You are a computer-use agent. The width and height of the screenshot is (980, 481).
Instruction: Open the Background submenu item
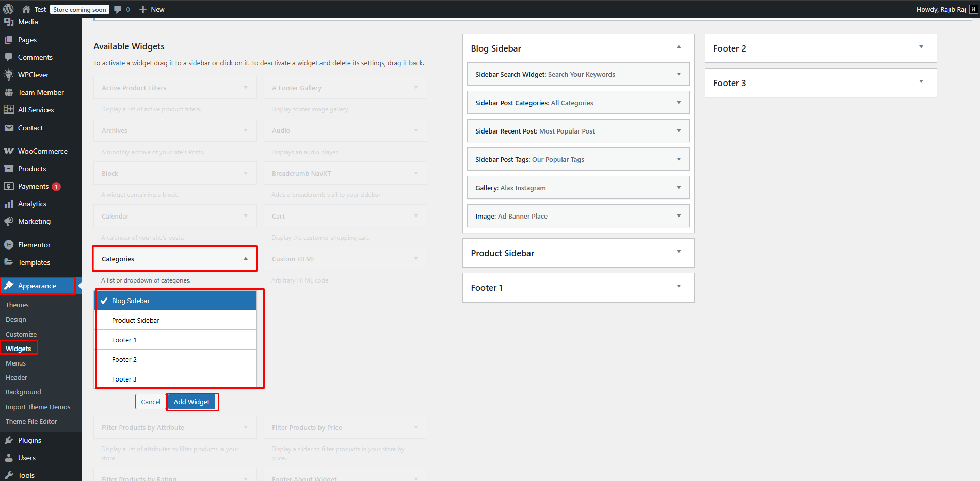(23, 392)
